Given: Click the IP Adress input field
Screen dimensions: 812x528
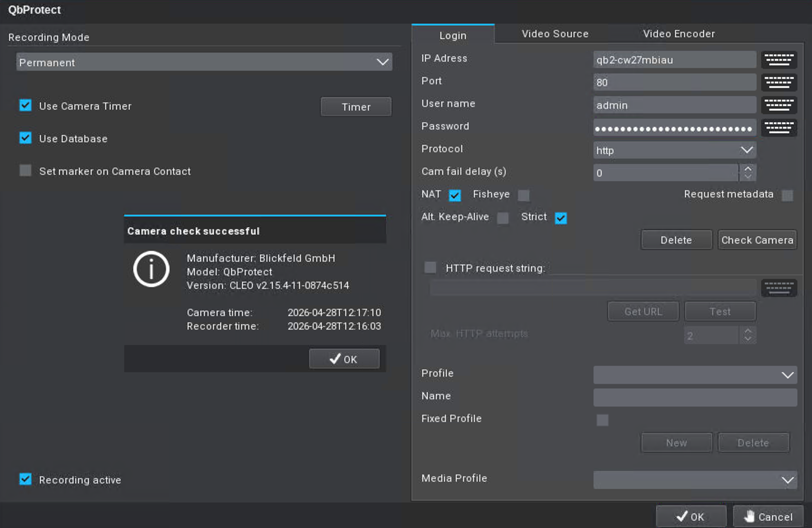Looking at the screenshot, I should [x=675, y=59].
